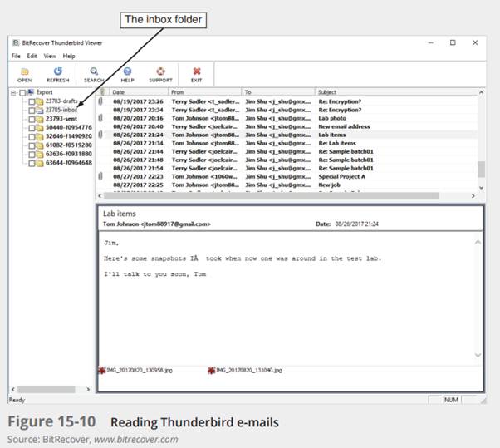Tick the 50440-f0954776 folder checkbox
The width and height of the screenshot is (500, 448).
tap(32, 128)
